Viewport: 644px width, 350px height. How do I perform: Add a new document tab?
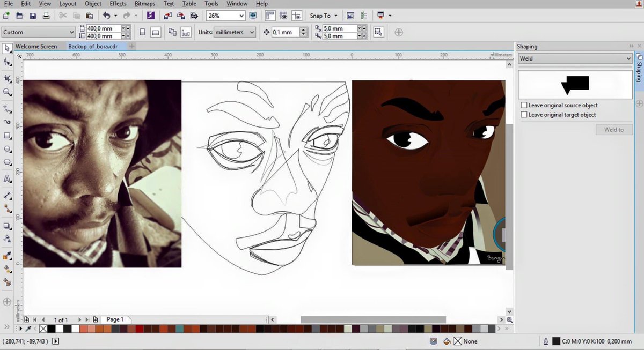tap(132, 47)
